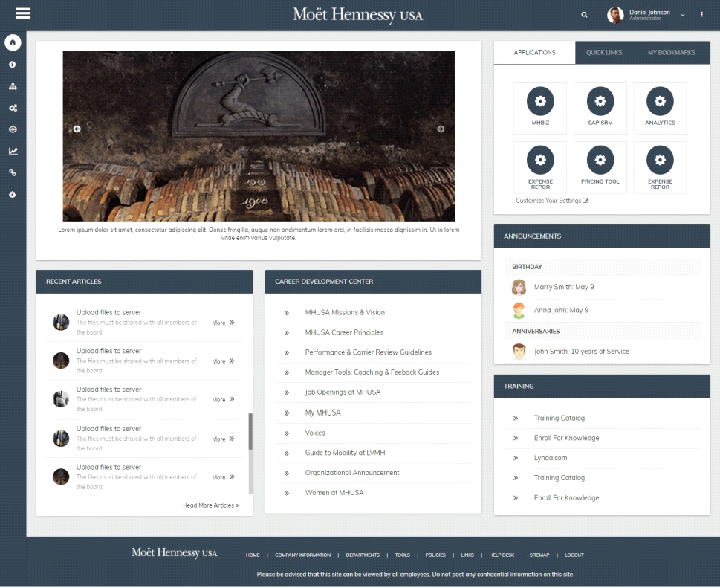Open Organizational Announcement link
Image resolution: width=720 pixels, height=588 pixels.
(352, 473)
